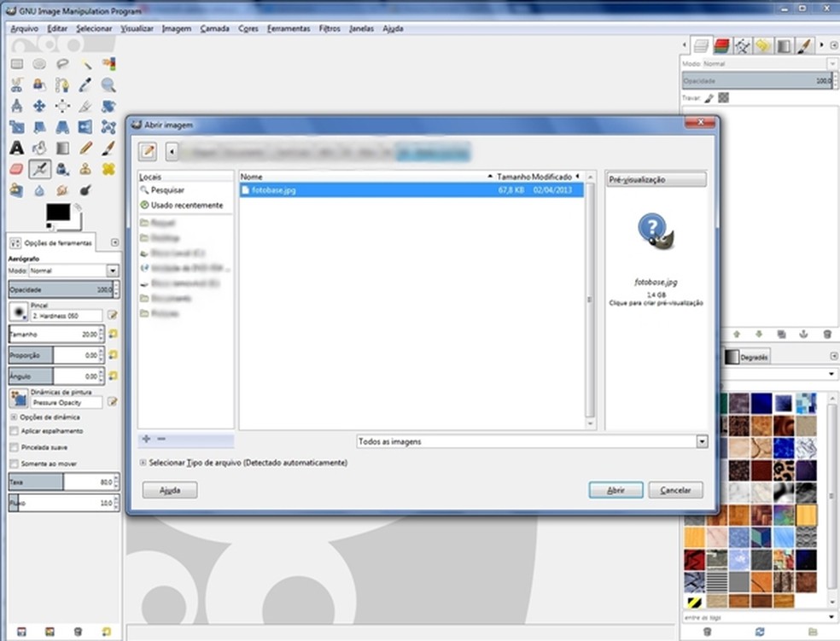Adjust the Opacidade slider in tool options
The width and height of the screenshot is (840, 641).
[x=64, y=289]
